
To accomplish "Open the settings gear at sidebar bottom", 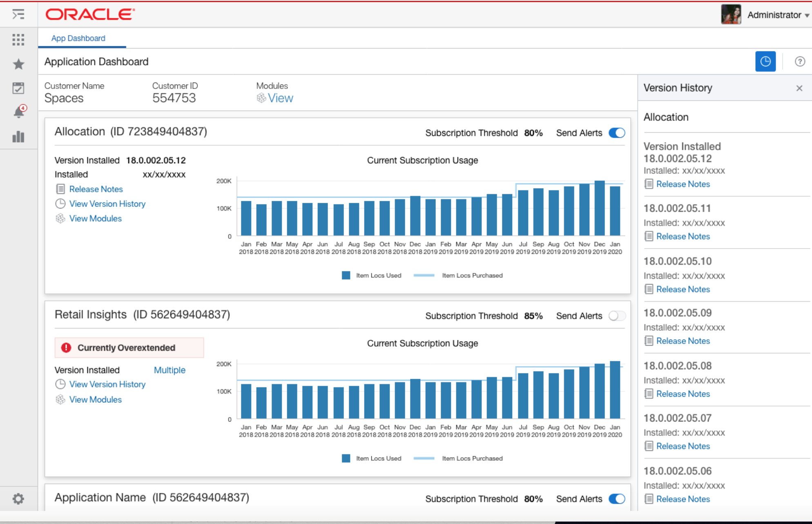I will click(x=18, y=499).
